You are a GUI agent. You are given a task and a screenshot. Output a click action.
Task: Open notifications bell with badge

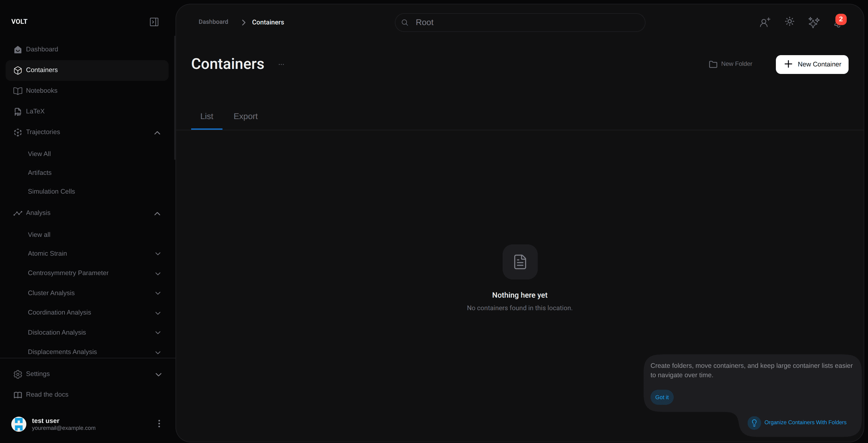point(838,22)
